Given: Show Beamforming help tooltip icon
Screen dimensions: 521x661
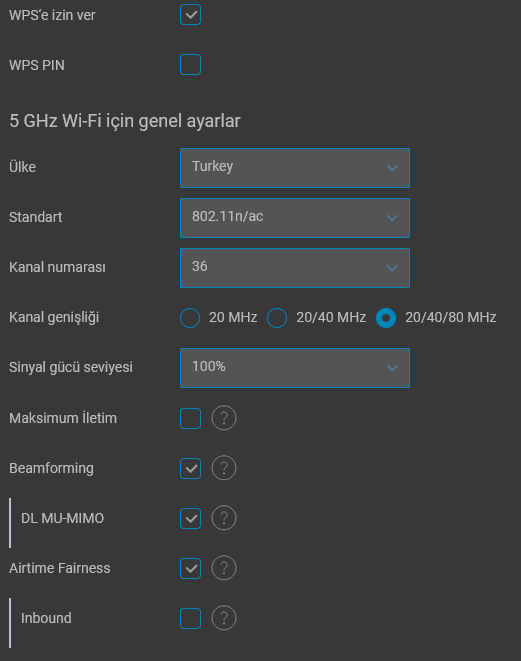Looking at the screenshot, I should pos(224,468).
